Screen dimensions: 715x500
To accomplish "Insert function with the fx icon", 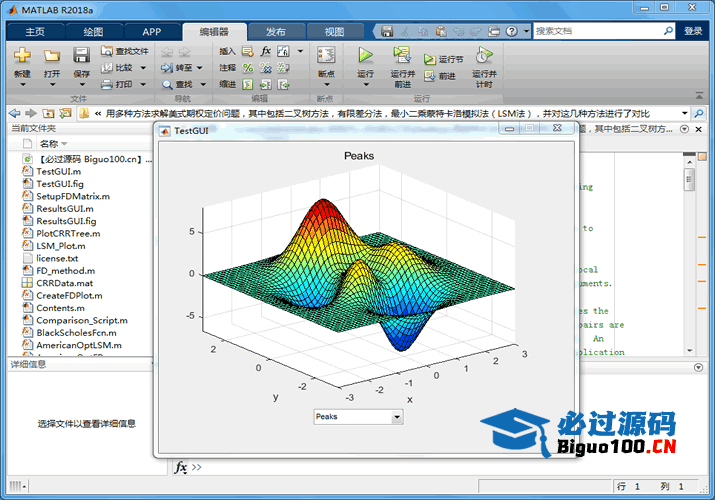I will [265, 51].
